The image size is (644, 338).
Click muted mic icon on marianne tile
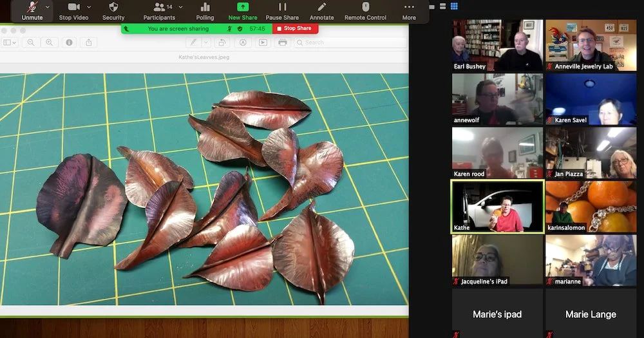click(549, 282)
